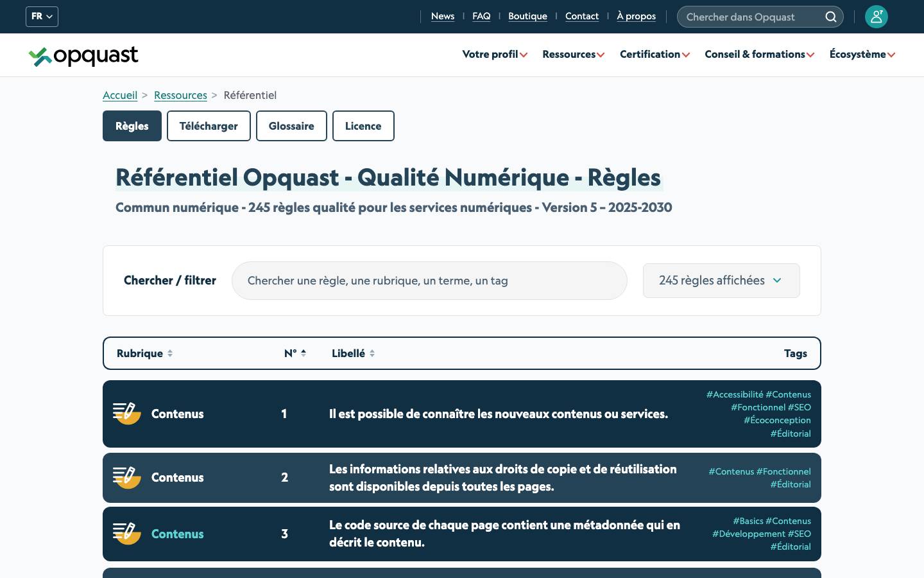Image resolution: width=924 pixels, height=578 pixels.
Task: Open rule 2 about droits de copie
Action: point(503,478)
